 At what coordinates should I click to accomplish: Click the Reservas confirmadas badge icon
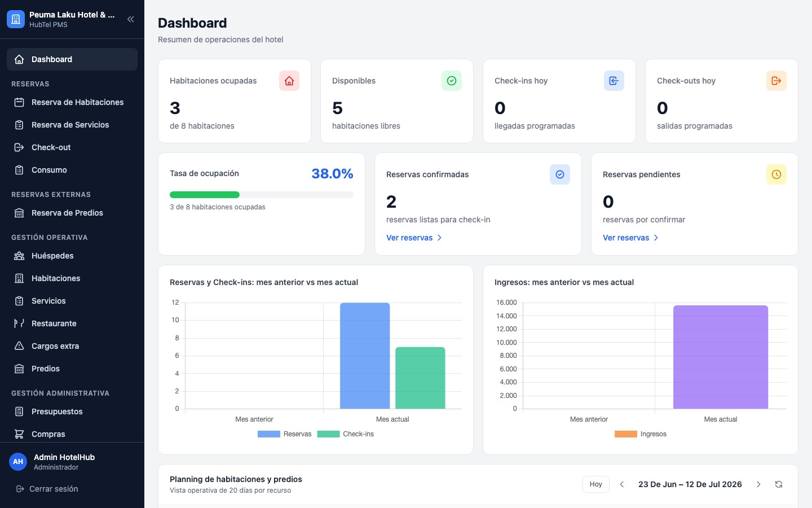pyautogui.click(x=560, y=174)
